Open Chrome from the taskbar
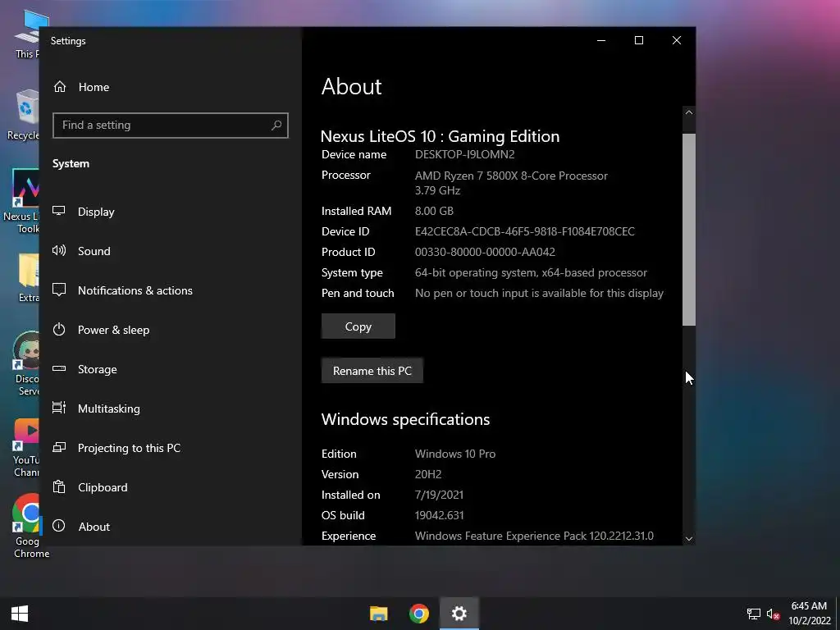Screen dimensions: 840x630 click(419, 614)
